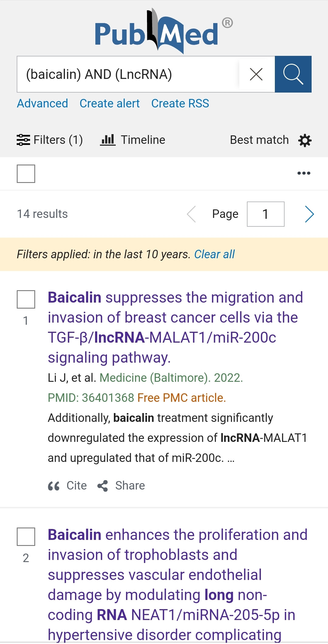Click inside the Page number field
The height and width of the screenshot is (644, 328).
[265, 214]
